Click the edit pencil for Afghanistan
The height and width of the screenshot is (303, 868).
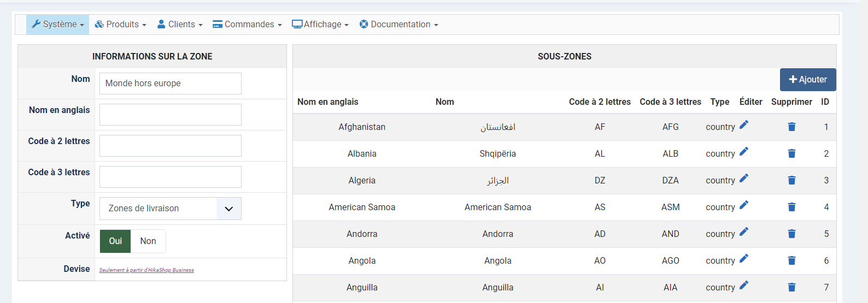(743, 125)
